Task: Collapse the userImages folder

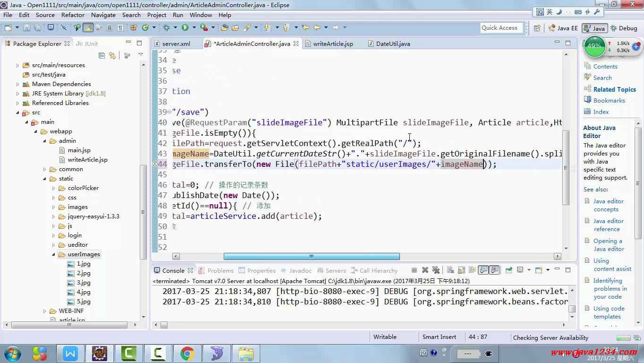Action: pos(54,254)
